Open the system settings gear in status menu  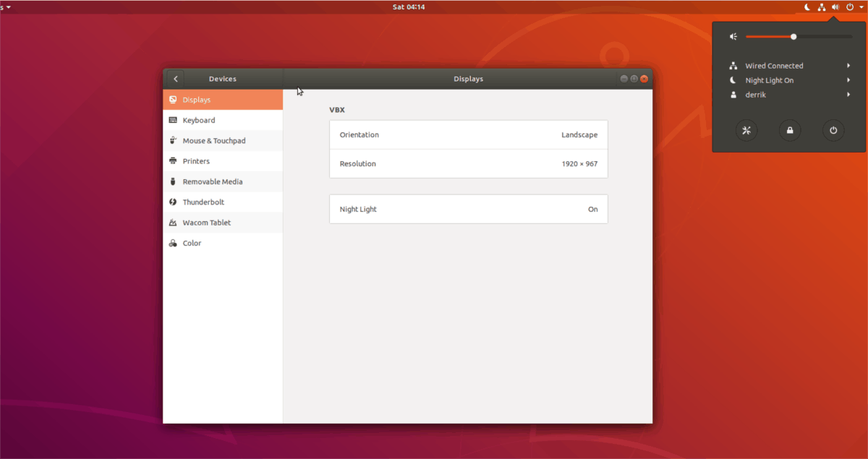point(746,130)
